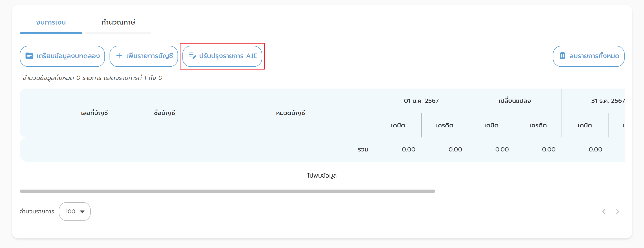Viewport: 644px width, 248px height.
Task: Click the หมวดบัญชี column header
Action: coord(290,113)
